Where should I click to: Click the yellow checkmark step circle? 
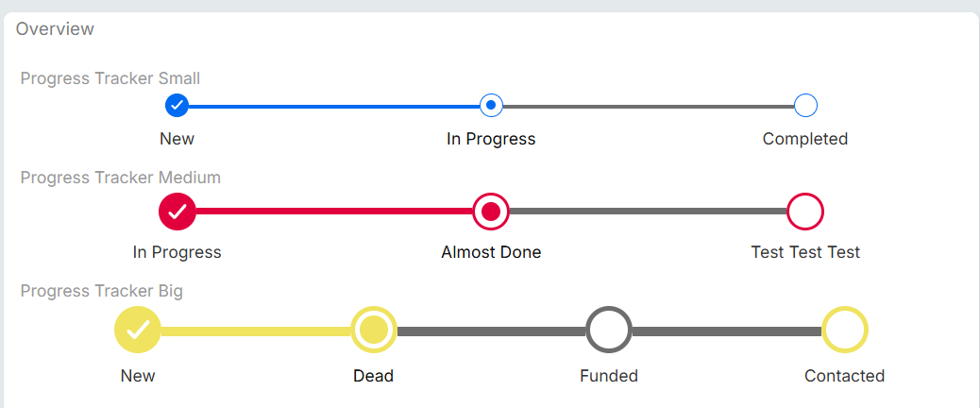pyautogui.click(x=138, y=330)
